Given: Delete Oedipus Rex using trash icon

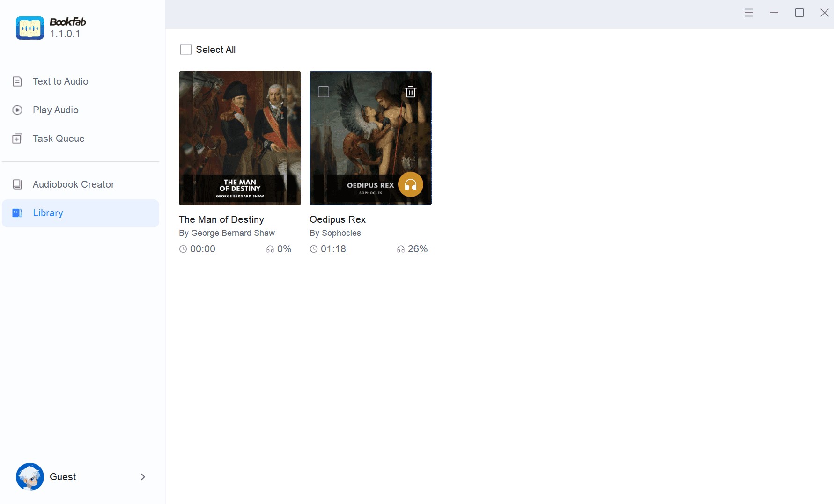Looking at the screenshot, I should [x=410, y=92].
